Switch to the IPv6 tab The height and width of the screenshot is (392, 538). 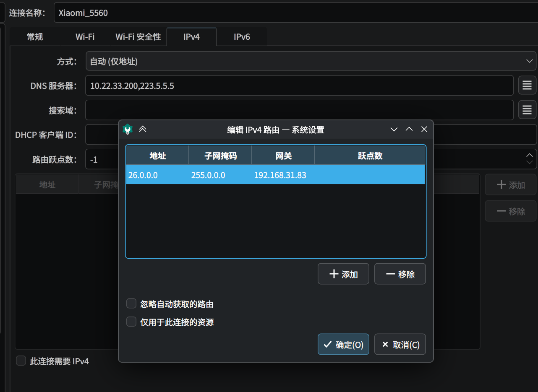point(242,37)
